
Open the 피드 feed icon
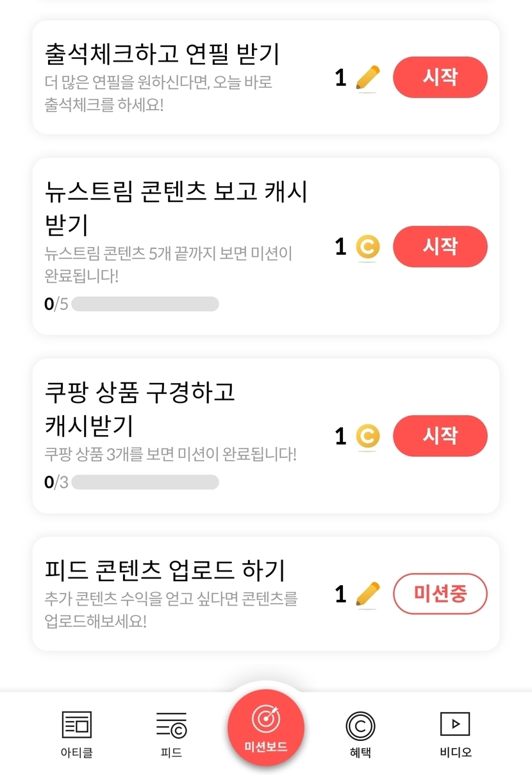coord(171,725)
